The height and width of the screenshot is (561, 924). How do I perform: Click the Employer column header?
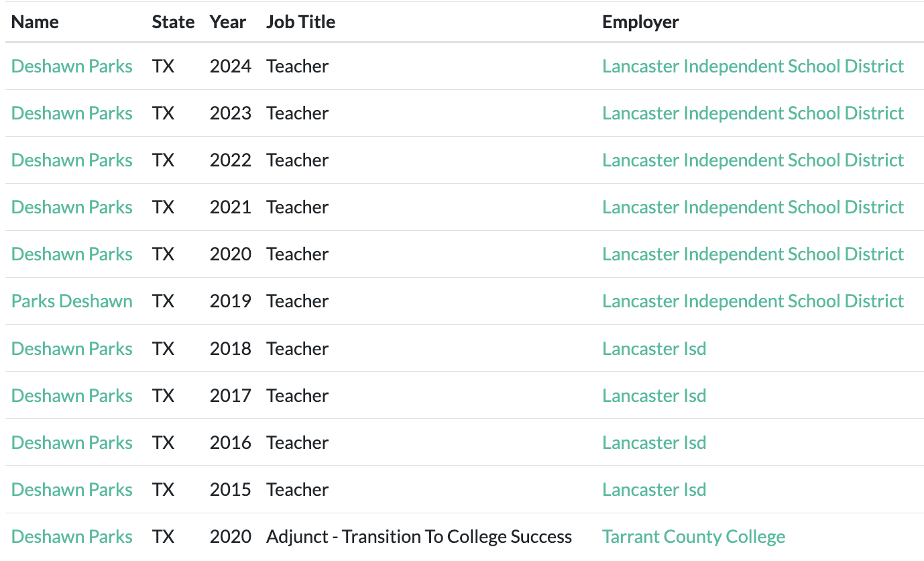(640, 22)
